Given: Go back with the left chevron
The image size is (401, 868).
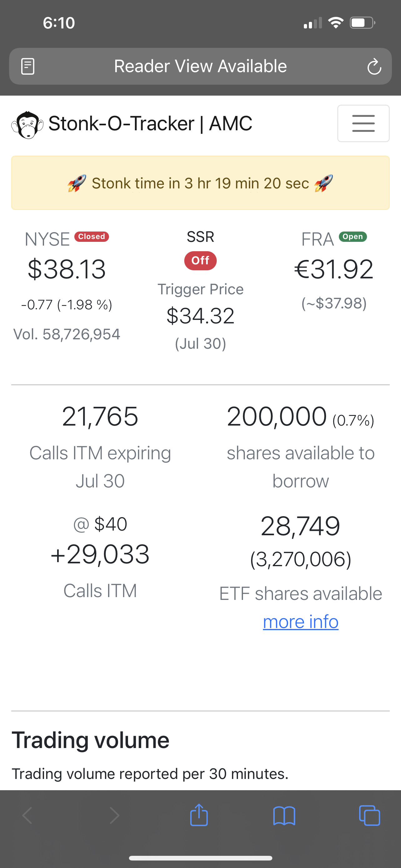Looking at the screenshot, I should (x=27, y=816).
